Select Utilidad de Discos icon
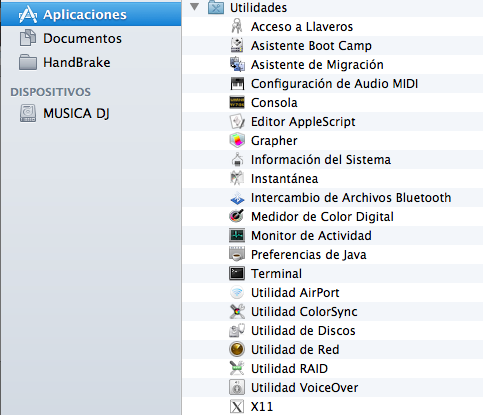This screenshot has height=415, width=483. coord(237,330)
